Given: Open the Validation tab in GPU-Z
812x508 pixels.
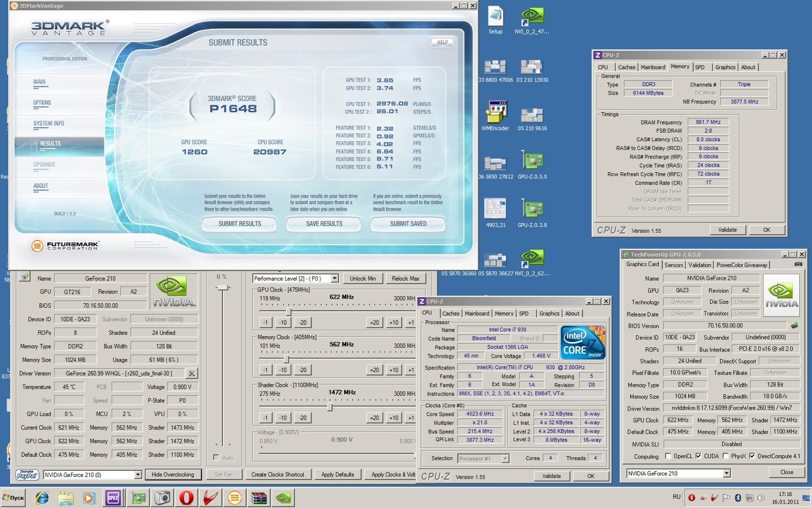Looking at the screenshot, I should pos(700,265).
